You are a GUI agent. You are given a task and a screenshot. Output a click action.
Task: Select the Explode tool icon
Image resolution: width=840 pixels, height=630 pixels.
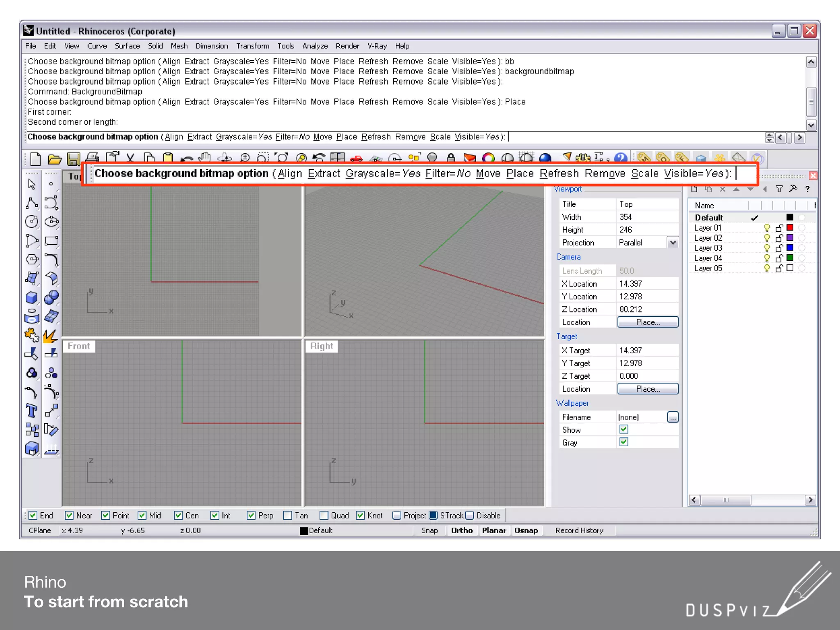tap(51, 336)
